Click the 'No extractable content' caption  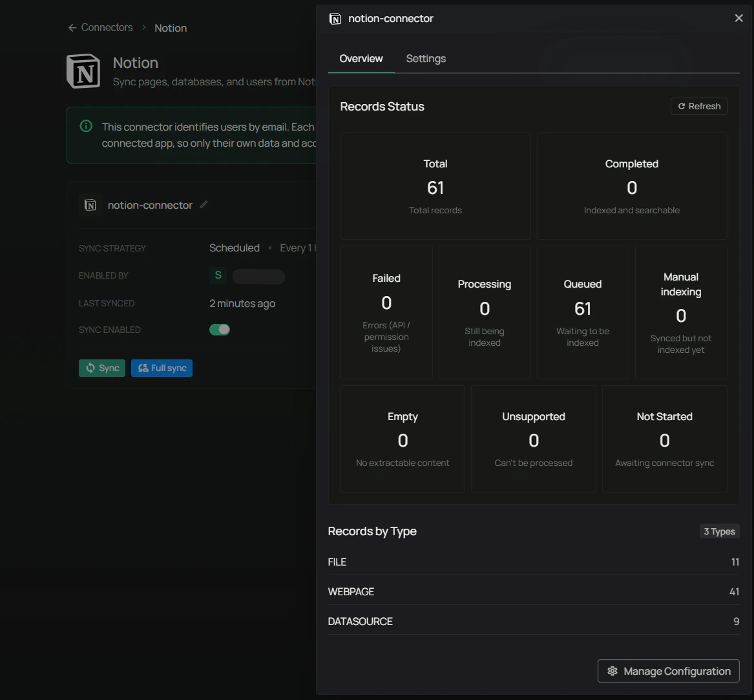(403, 463)
